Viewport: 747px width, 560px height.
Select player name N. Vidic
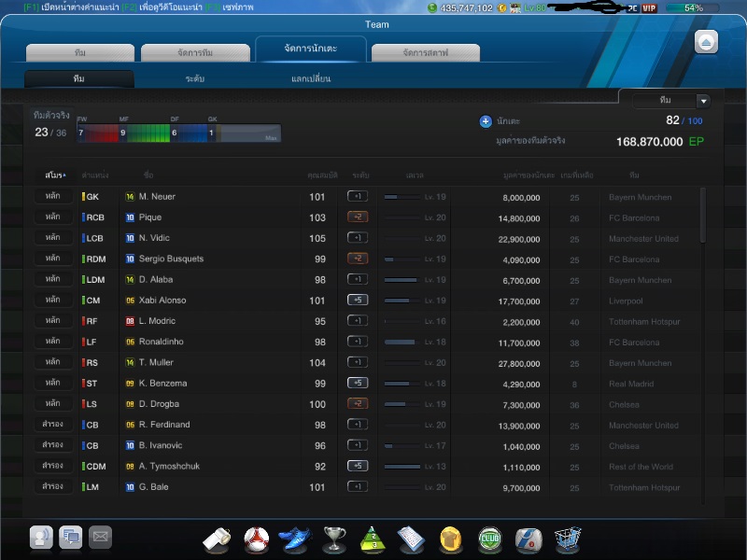coord(154,238)
